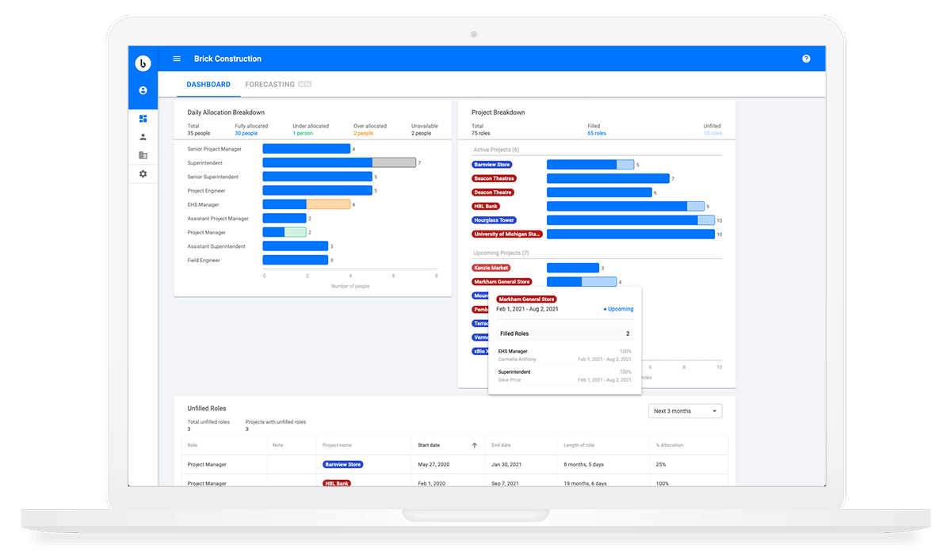Switch to the Dashboard tab
951x560 pixels.
tap(208, 84)
